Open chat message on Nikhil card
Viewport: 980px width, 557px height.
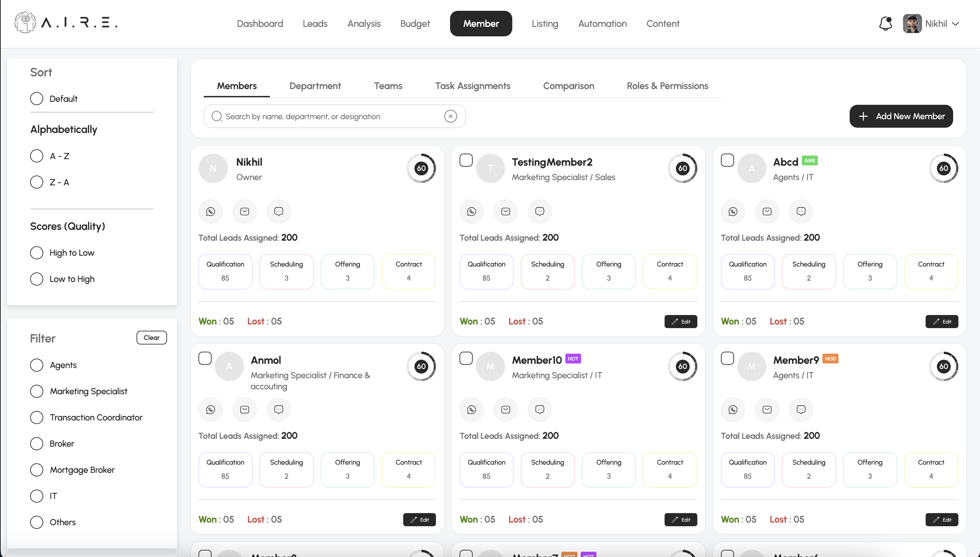[279, 211]
